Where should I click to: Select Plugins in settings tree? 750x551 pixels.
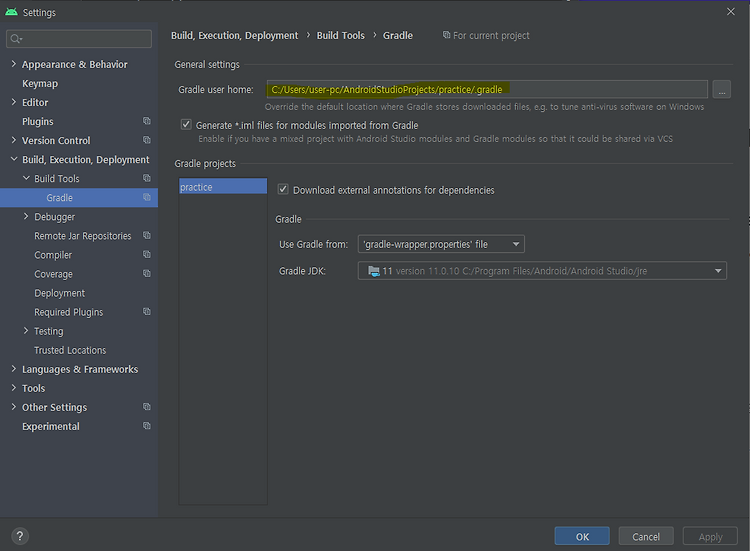pyautogui.click(x=38, y=121)
